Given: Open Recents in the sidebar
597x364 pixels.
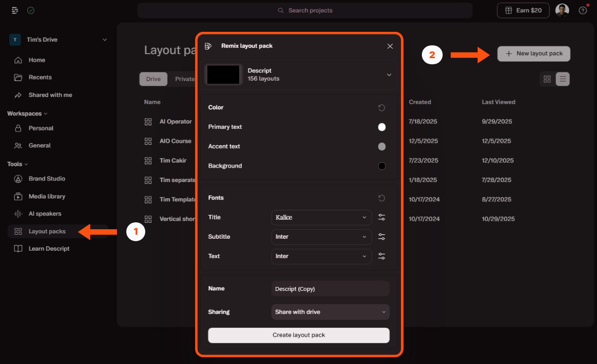Looking at the screenshot, I should [40, 78].
